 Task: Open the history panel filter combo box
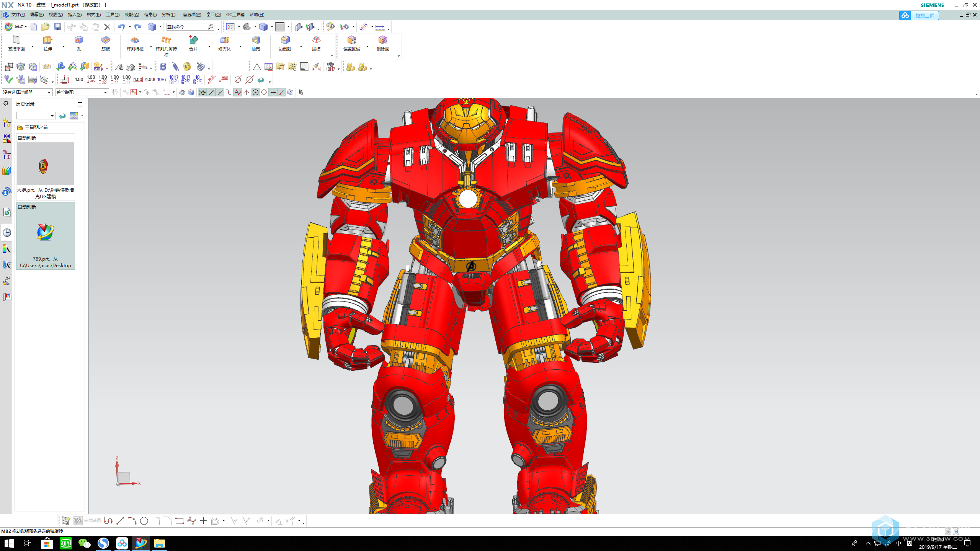pyautogui.click(x=36, y=116)
